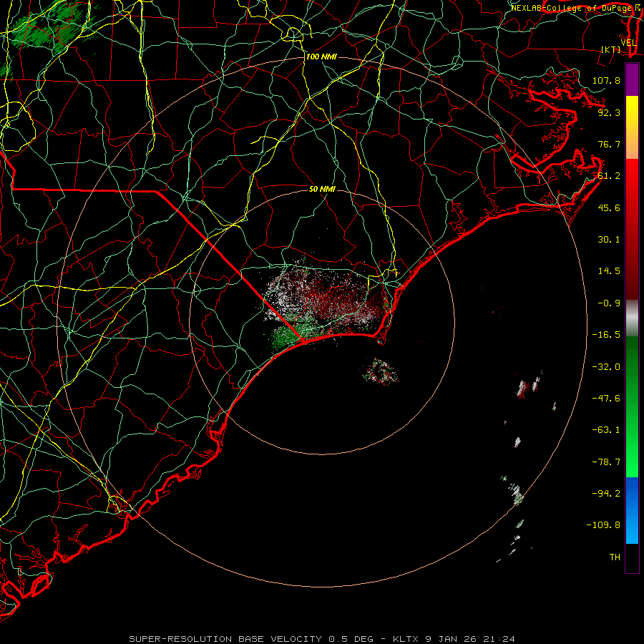Select the 14.5 velocity scale value
The image size is (644, 644).
(609, 271)
